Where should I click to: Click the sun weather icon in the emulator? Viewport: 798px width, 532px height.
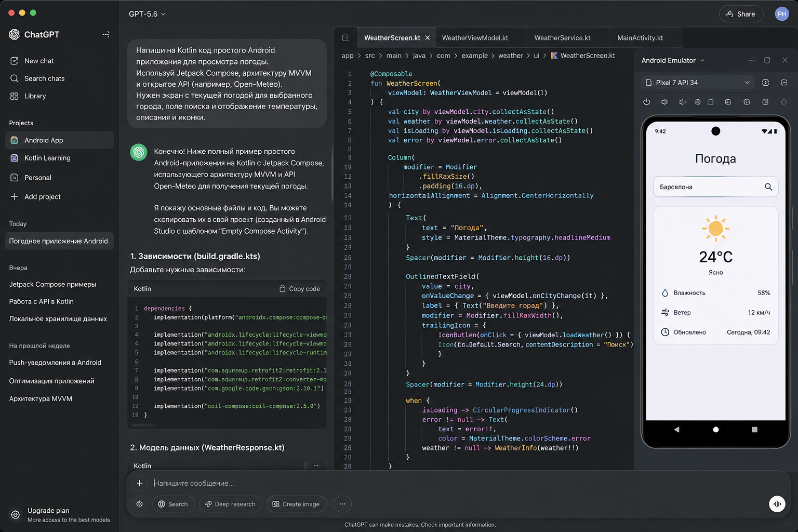point(715,229)
